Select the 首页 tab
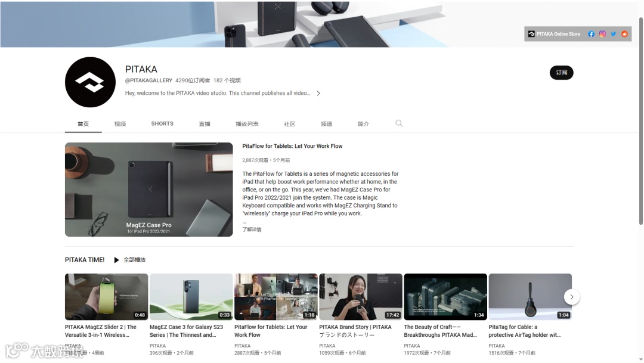Viewport: 644px width, 363px height. 83,123
